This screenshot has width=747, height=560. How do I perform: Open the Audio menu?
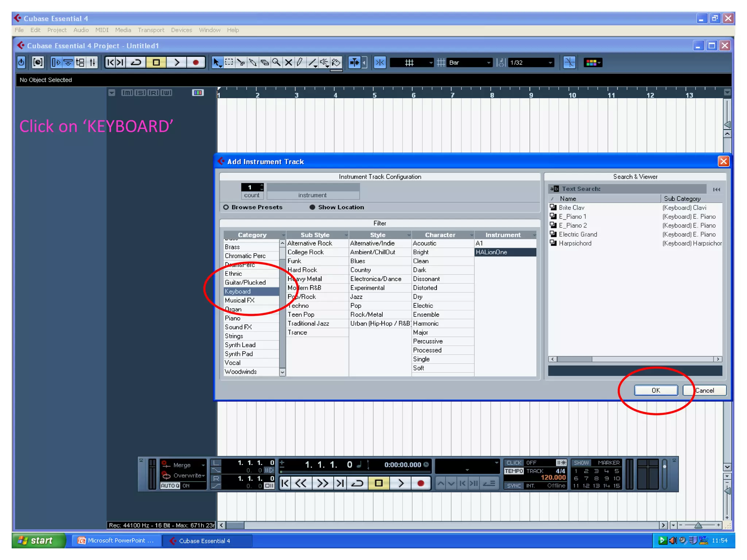[x=81, y=30]
